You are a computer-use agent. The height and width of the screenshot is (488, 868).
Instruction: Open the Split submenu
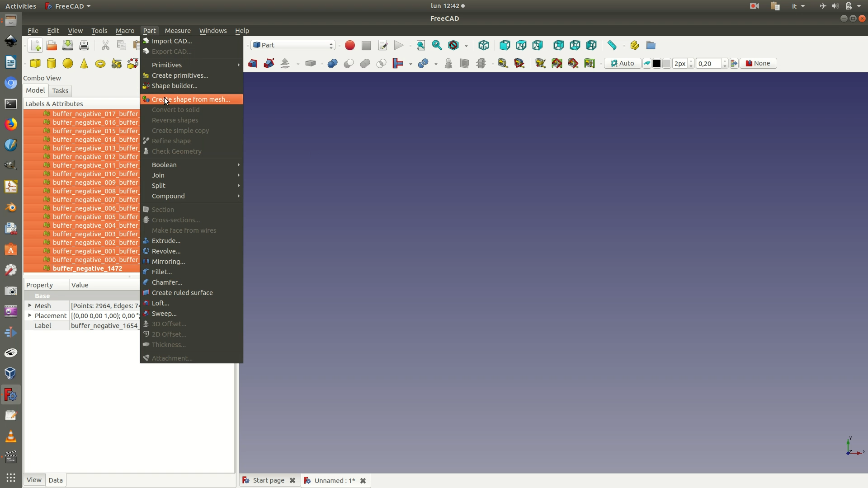click(192, 186)
